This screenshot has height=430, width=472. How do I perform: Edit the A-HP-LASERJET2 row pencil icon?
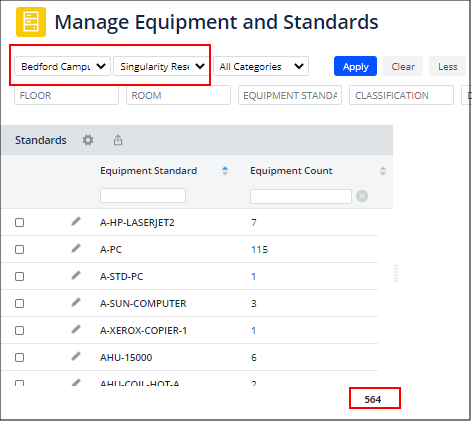76,221
